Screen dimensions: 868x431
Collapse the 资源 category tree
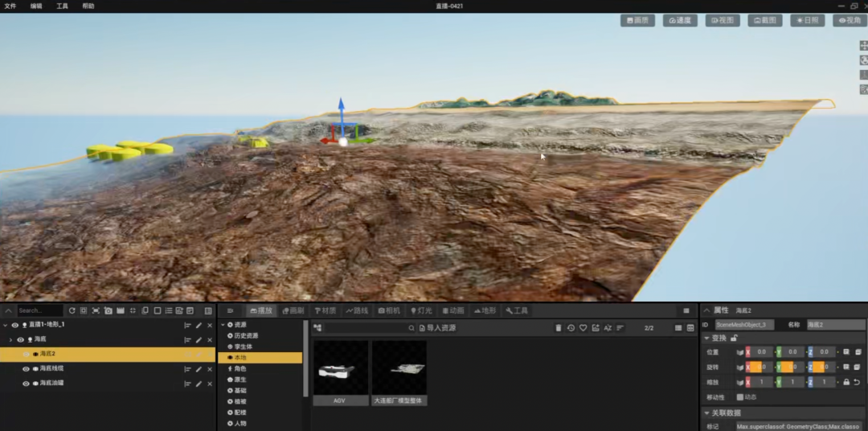coord(223,325)
